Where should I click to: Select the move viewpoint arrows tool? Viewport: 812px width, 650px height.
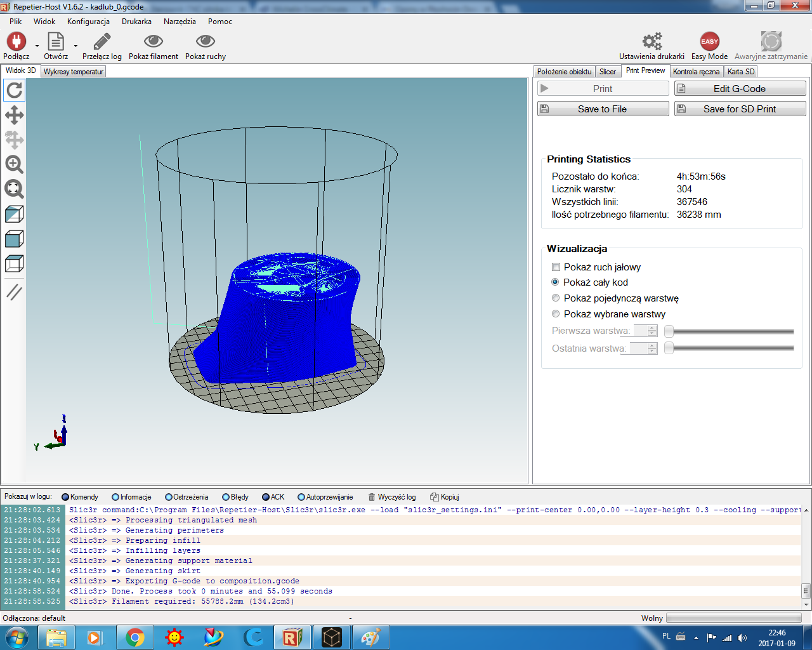[x=14, y=116]
